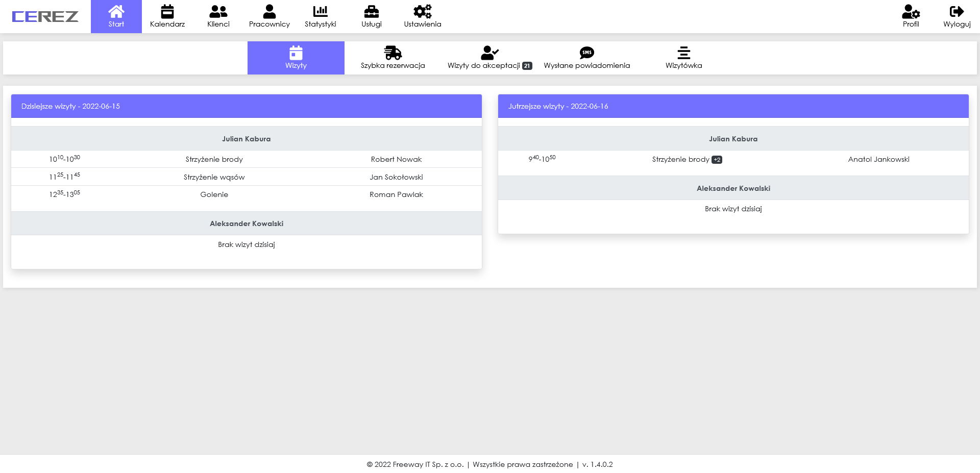
Task: Open Ustawienia settings gears icon
Action: [x=422, y=11]
